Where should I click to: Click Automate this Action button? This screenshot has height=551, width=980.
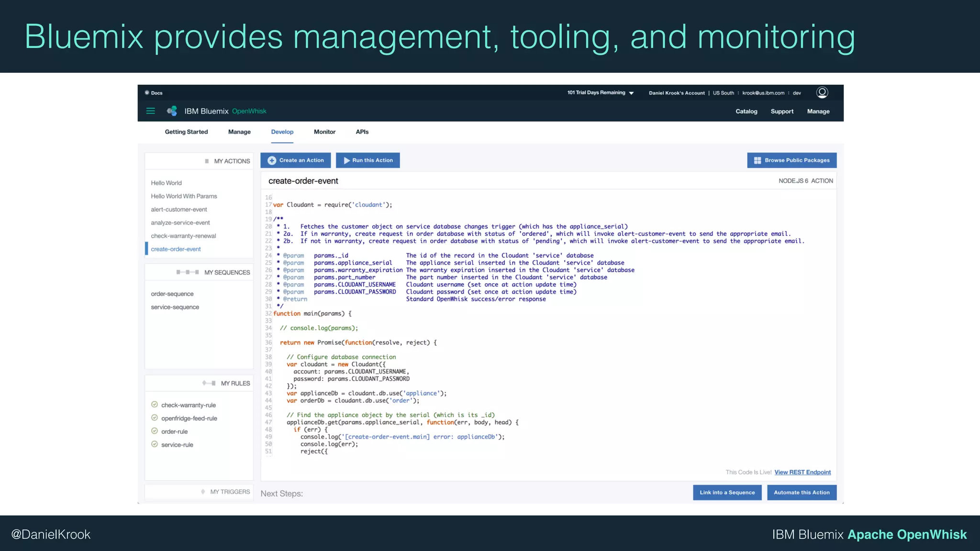(x=802, y=493)
